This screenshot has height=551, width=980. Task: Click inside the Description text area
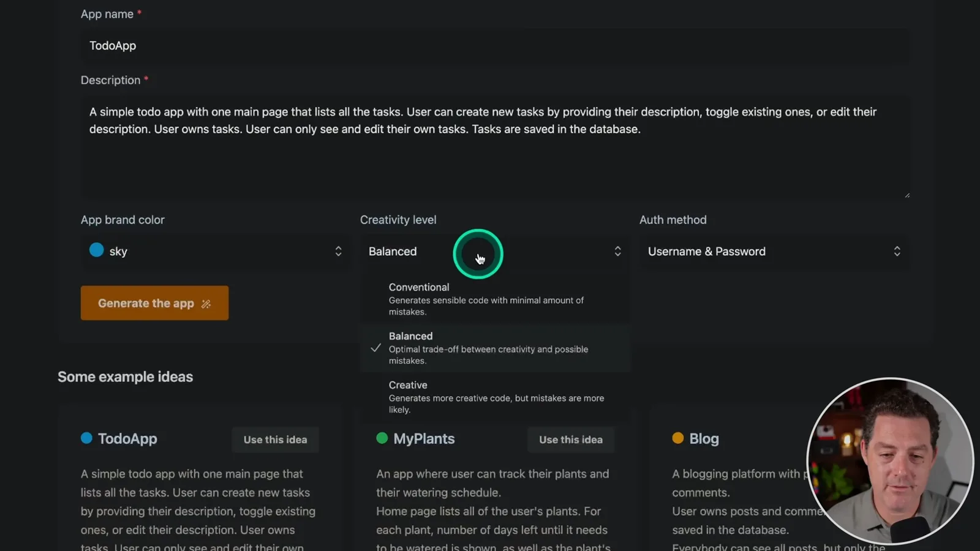tap(495, 147)
